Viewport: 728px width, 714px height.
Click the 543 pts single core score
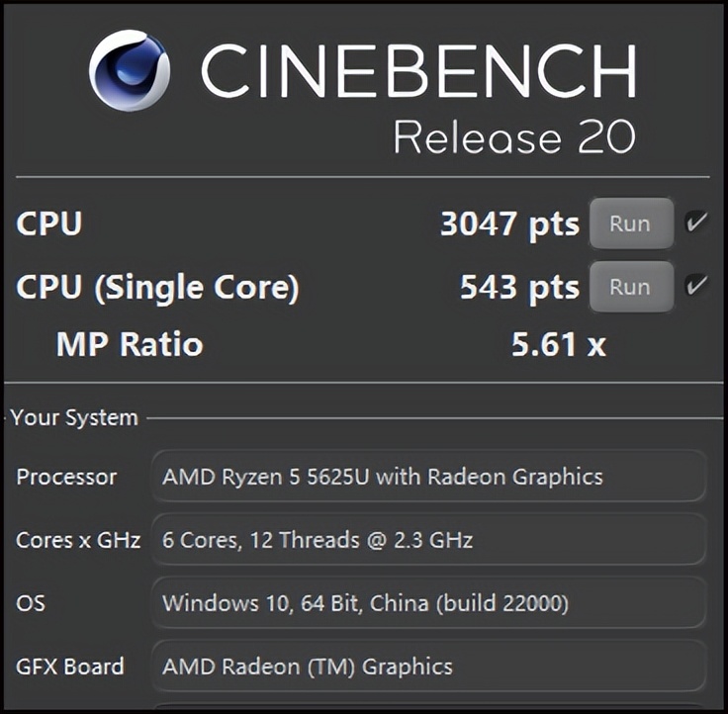point(518,287)
